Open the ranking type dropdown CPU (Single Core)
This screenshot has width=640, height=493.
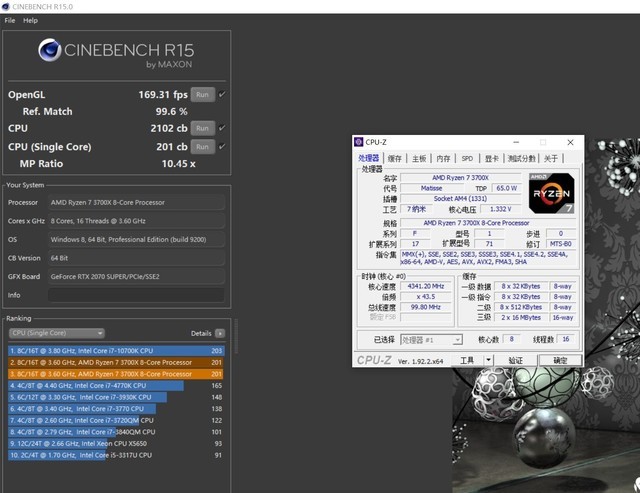[57, 333]
